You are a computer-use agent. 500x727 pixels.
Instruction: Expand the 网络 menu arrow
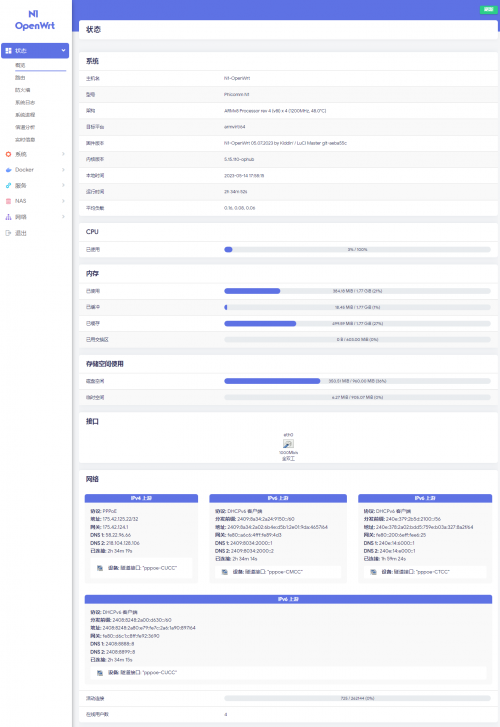(x=64, y=217)
